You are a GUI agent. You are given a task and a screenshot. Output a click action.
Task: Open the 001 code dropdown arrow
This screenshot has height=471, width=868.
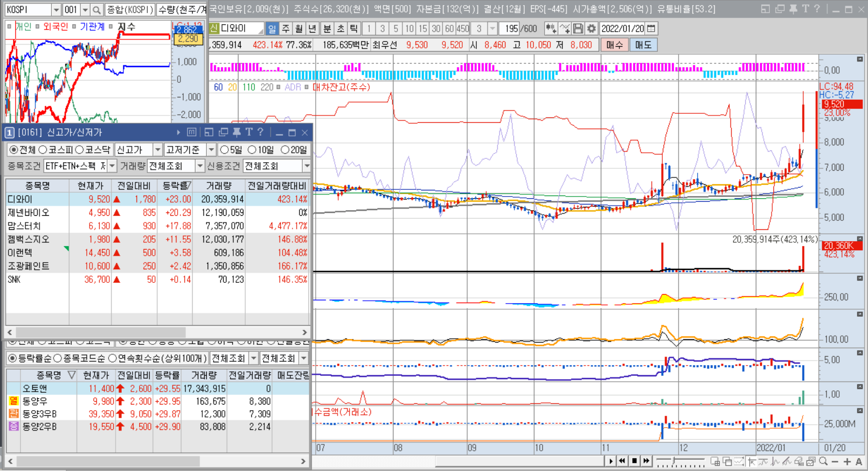(85, 10)
